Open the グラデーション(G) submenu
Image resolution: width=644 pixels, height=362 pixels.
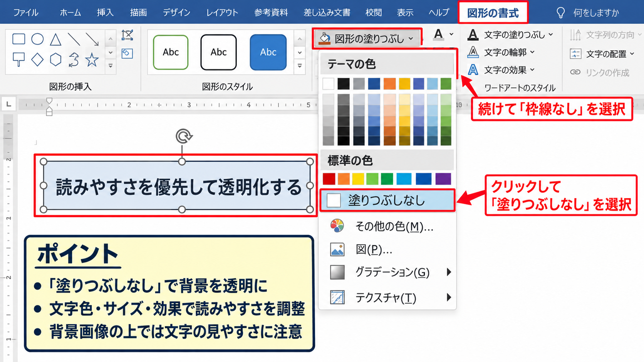point(387,272)
